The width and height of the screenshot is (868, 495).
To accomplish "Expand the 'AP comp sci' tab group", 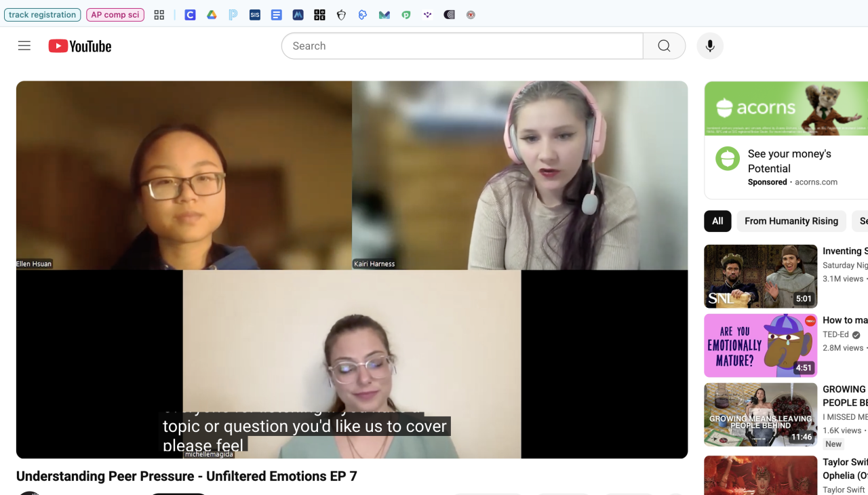I will (115, 15).
